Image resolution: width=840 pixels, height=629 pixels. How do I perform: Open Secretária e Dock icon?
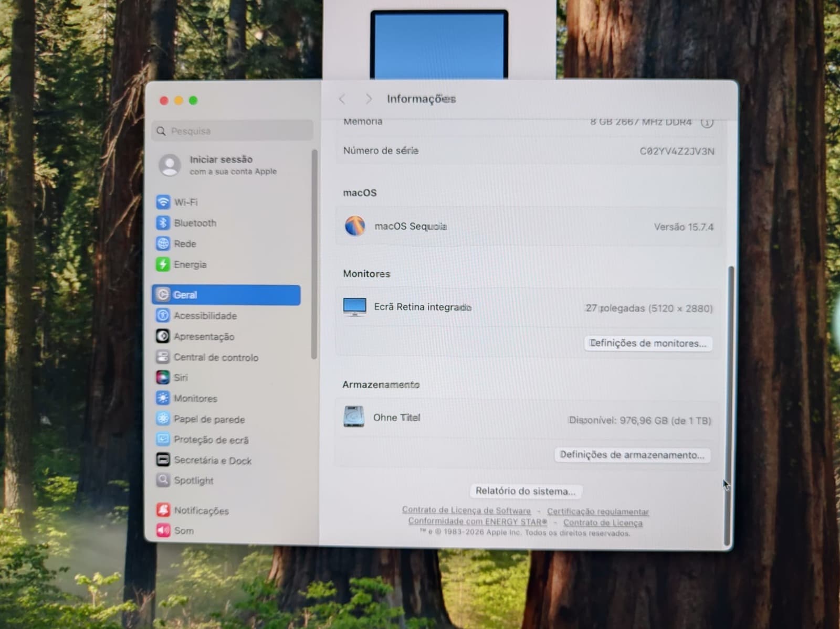pyautogui.click(x=163, y=460)
